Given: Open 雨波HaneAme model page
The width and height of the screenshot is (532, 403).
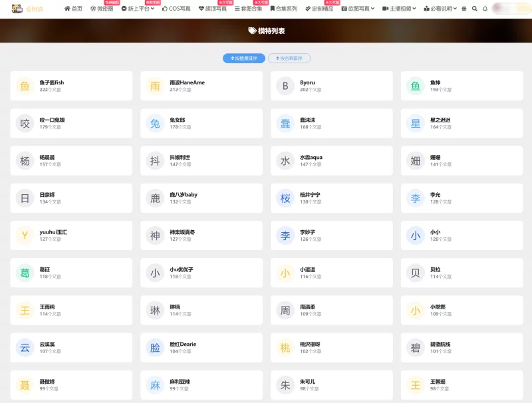Looking at the screenshot, I should point(187,82).
